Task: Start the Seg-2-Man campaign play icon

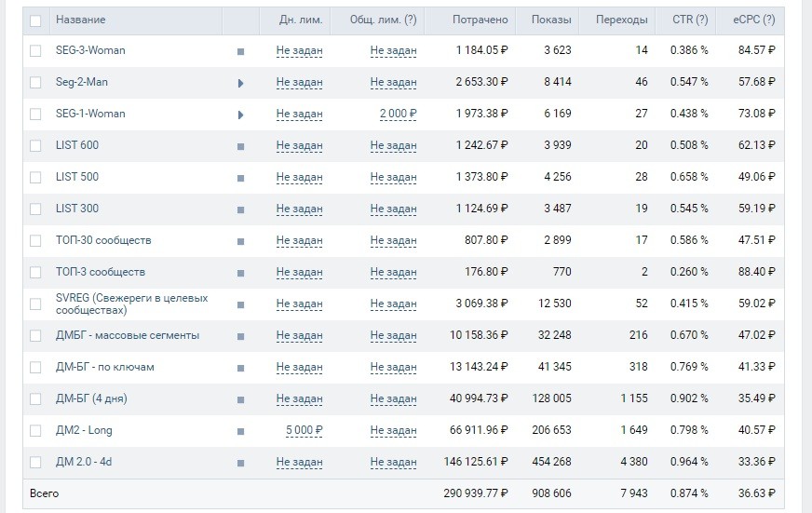Action: pyautogui.click(x=240, y=83)
